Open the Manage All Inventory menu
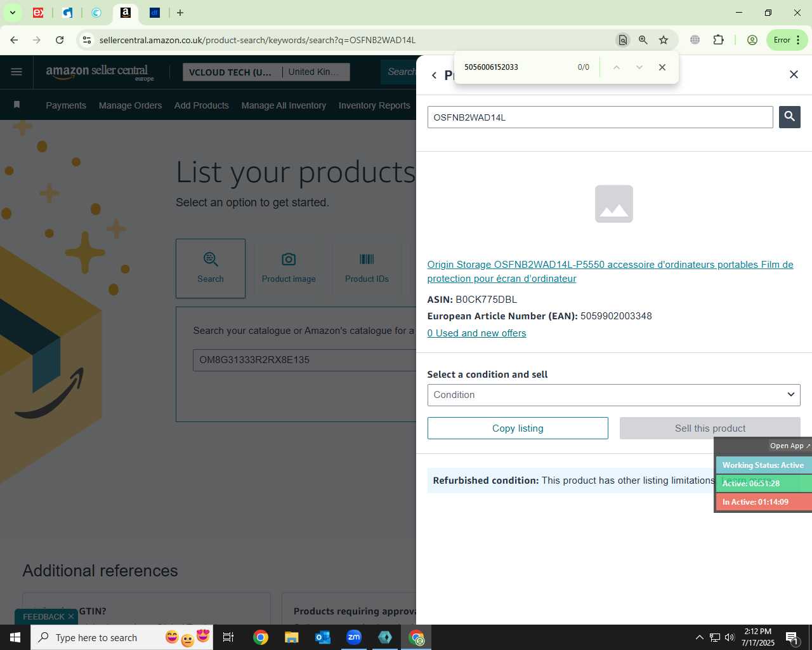This screenshot has height=650, width=812. 284,105
